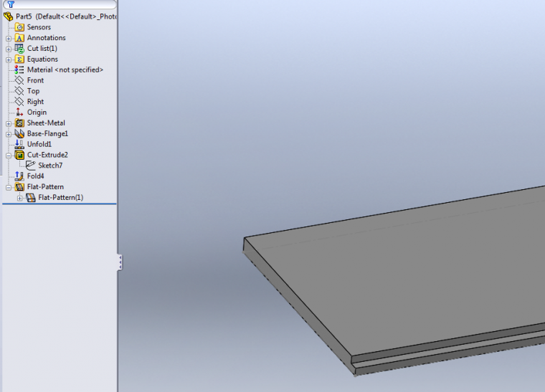Click the Sketch7 sketch icon

click(31, 166)
